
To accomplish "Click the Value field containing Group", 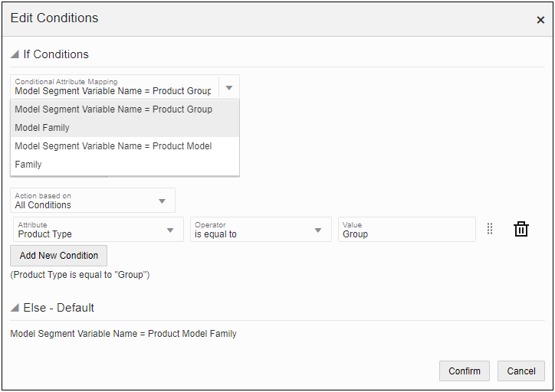I will pos(406,230).
